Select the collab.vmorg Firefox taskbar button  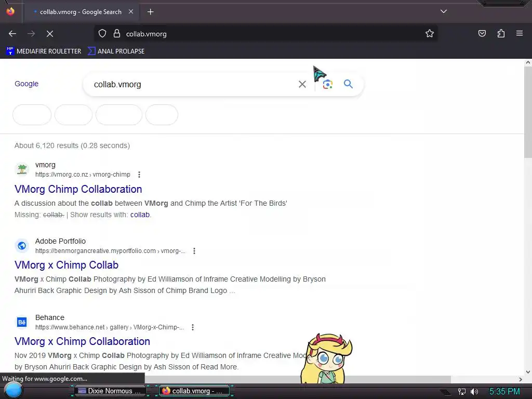point(194,391)
